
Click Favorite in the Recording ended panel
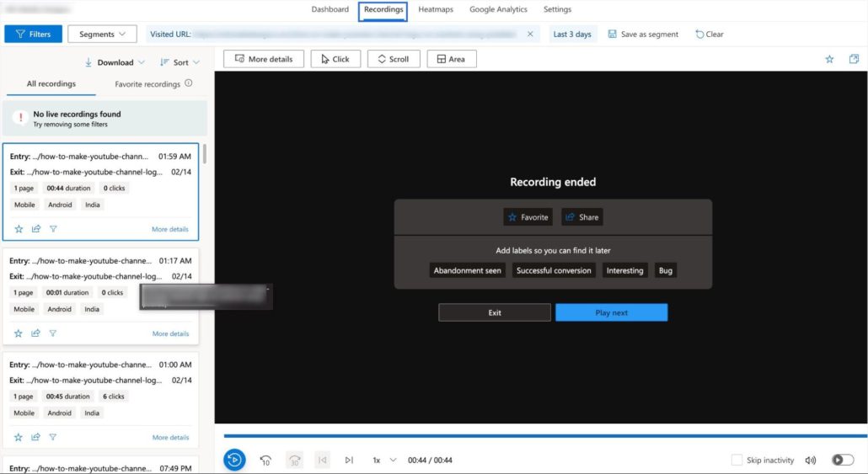(528, 217)
